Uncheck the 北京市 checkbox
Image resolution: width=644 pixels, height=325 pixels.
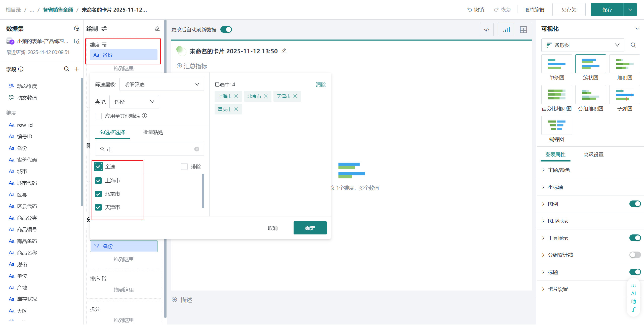[x=98, y=194]
